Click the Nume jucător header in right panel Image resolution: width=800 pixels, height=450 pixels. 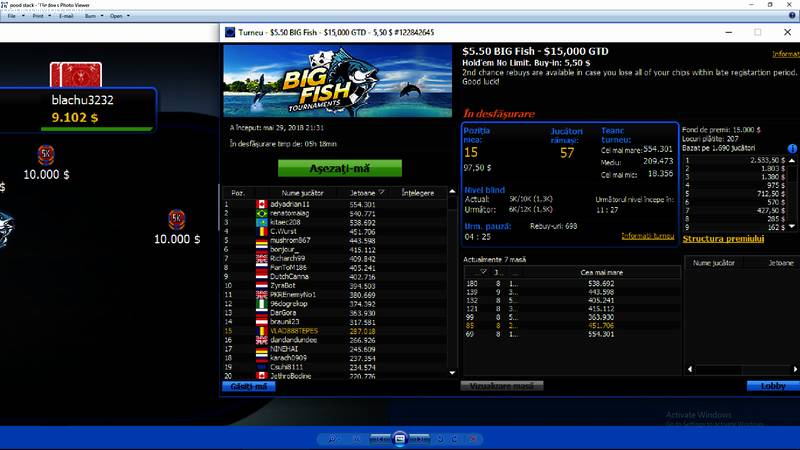714,263
